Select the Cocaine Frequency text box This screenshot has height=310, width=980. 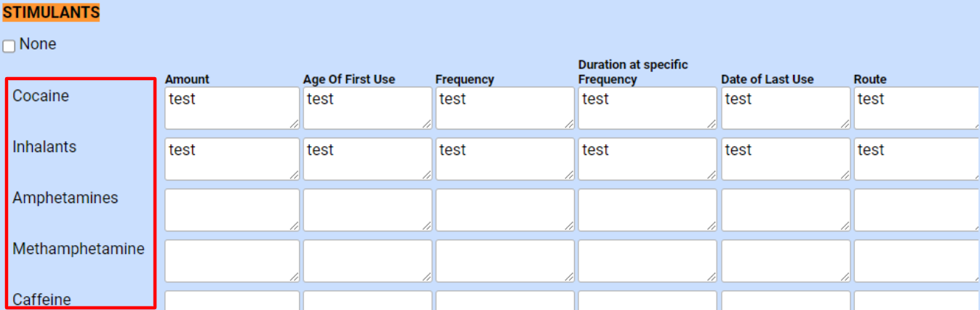point(505,108)
